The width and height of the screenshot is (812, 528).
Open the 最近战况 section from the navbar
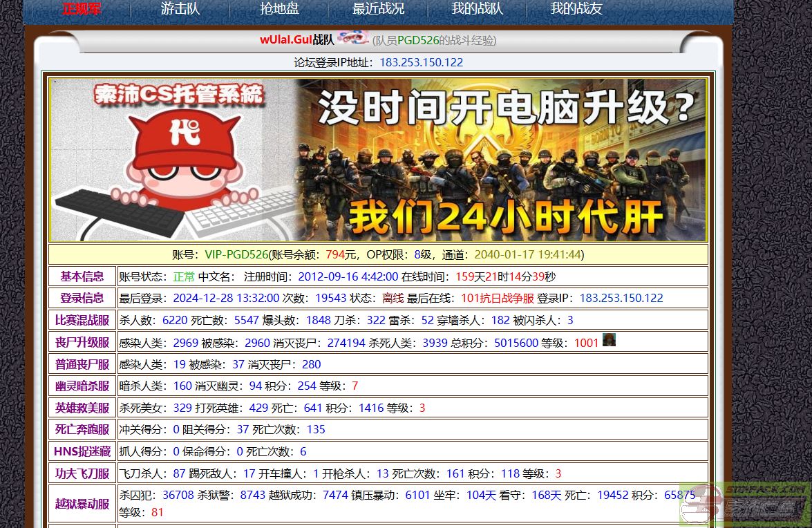(378, 10)
